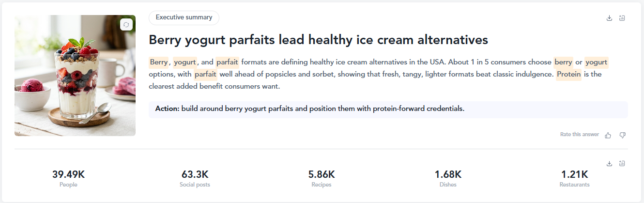This screenshot has height=203, width=644.
Task: Click the highlighted Protein keyword
Action: [x=569, y=75]
